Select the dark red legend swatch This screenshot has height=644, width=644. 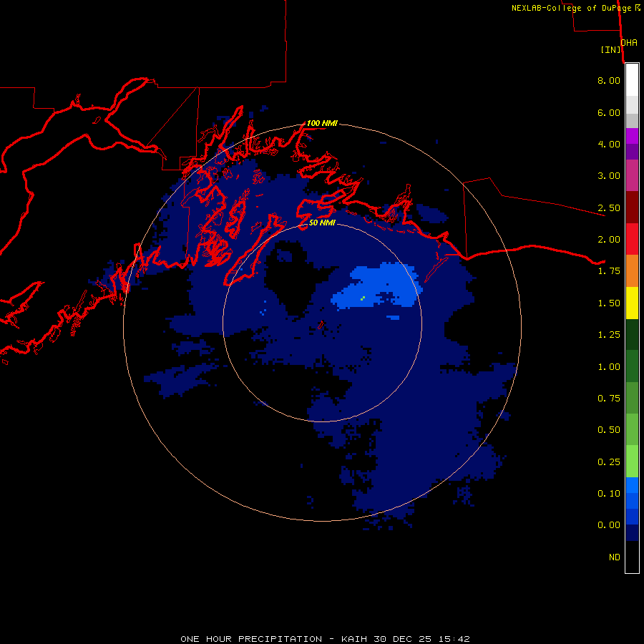[632, 208]
